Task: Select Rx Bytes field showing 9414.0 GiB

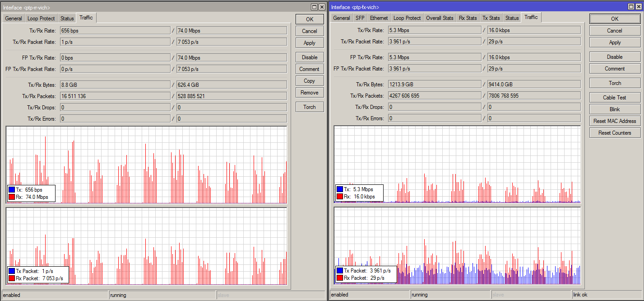Action: coord(534,84)
